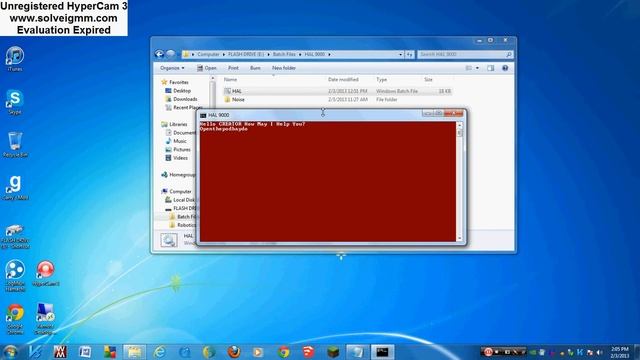This screenshot has width=640, height=360.
Task: Open the Garry's Mod desktop icon
Action: (x=15, y=188)
